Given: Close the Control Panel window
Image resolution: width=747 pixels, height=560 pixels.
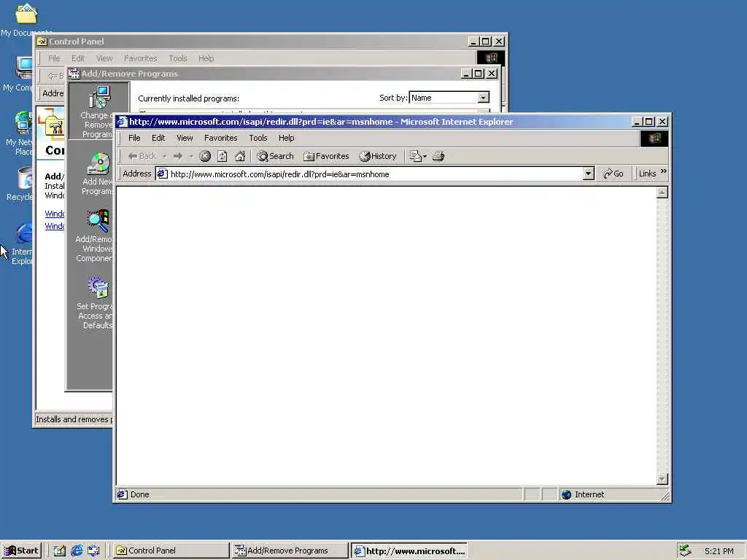Looking at the screenshot, I should pos(499,42).
